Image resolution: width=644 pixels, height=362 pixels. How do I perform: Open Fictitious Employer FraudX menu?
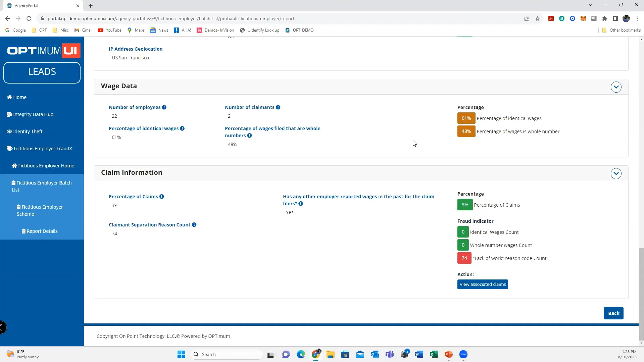click(40, 149)
